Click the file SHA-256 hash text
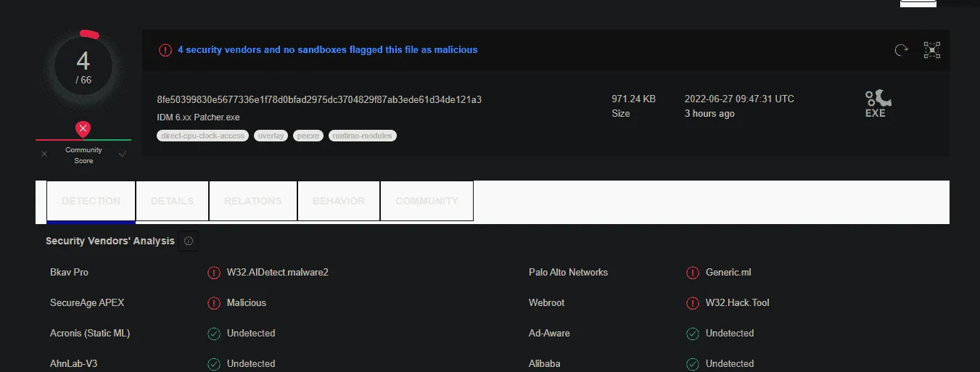Viewport: 980px width, 372px height. pyautogui.click(x=319, y=99)
